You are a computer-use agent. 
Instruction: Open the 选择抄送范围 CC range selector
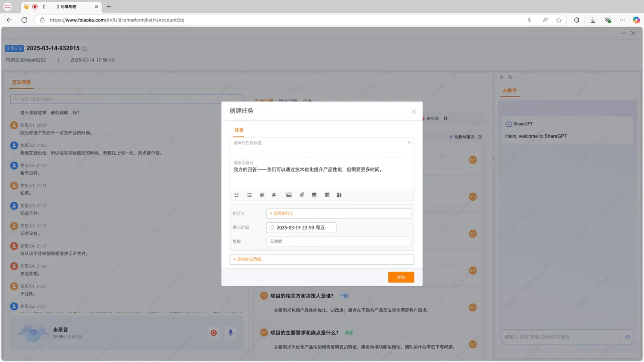[x=321, y=259]
